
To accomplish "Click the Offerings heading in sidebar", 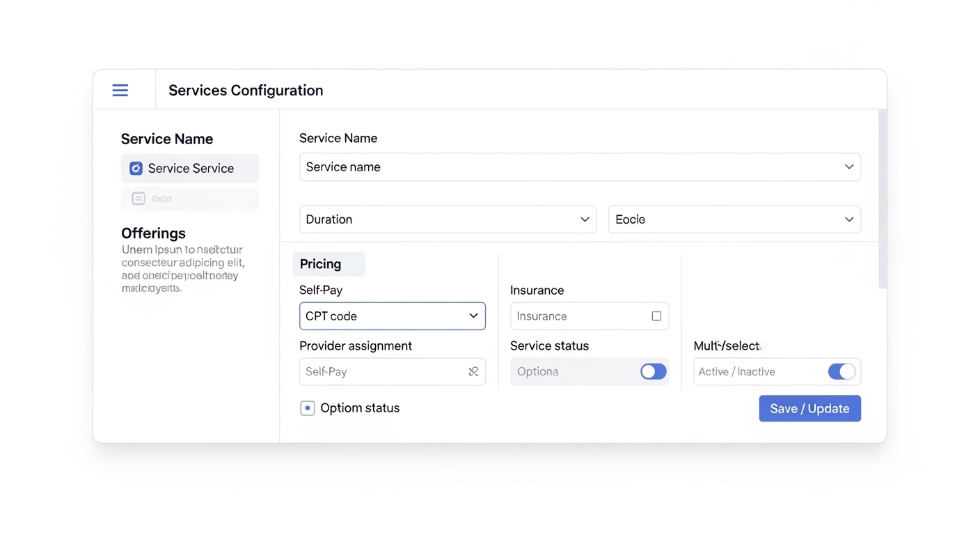I will pos(153,233).
